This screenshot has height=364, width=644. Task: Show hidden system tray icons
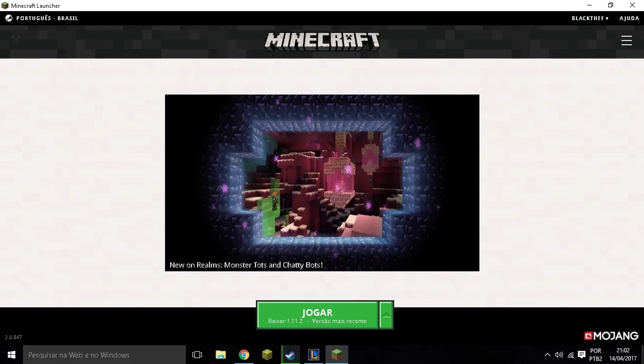coord(547,355)
